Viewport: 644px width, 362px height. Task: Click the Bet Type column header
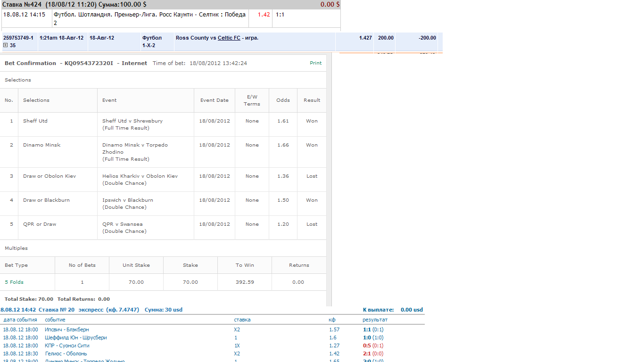[x=16, y=265]
